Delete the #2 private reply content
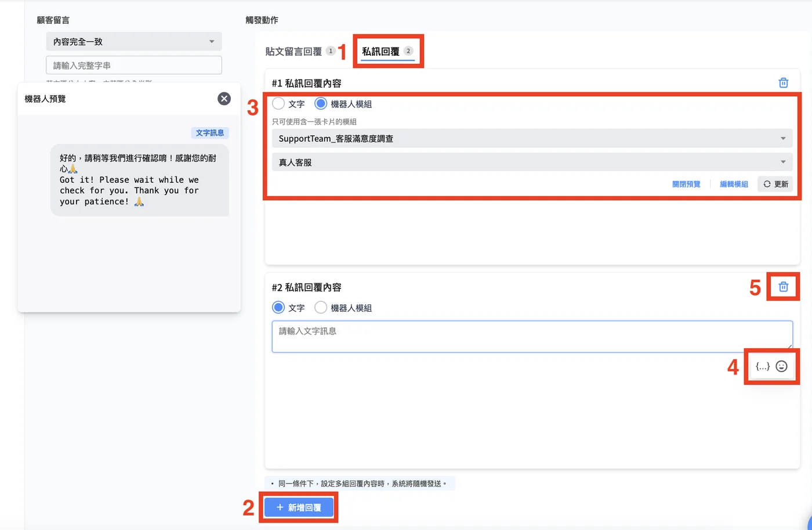Image resolution: width=812 pixels, height=530 pixels. 783,287
